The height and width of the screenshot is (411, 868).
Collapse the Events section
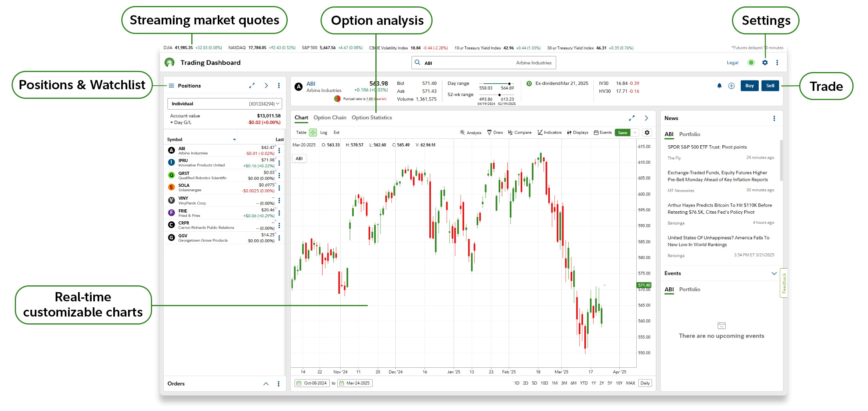(x=774, y=273)
